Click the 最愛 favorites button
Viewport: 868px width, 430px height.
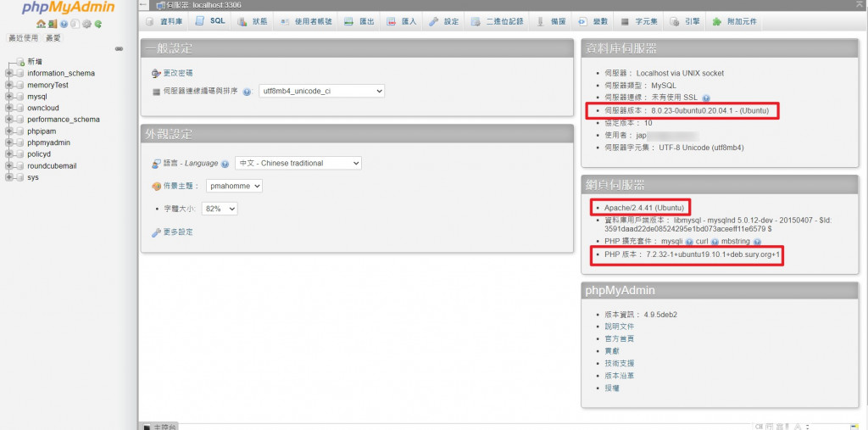(x=53, y=38)
